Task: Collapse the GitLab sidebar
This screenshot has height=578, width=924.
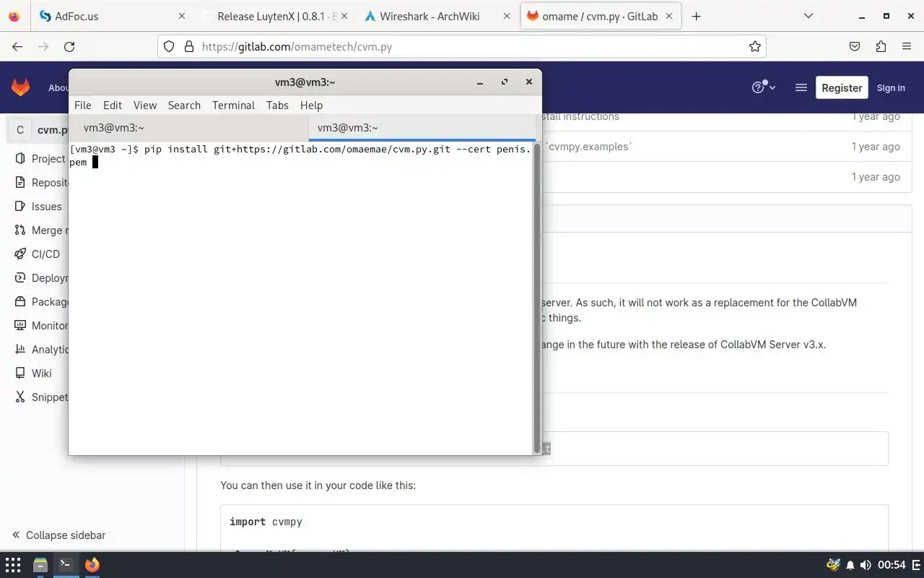Action: point(58,535)
